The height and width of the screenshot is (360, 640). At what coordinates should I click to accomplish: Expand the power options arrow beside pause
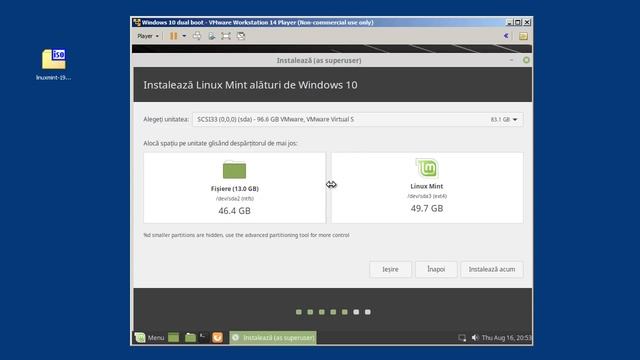tap(184, 36)
